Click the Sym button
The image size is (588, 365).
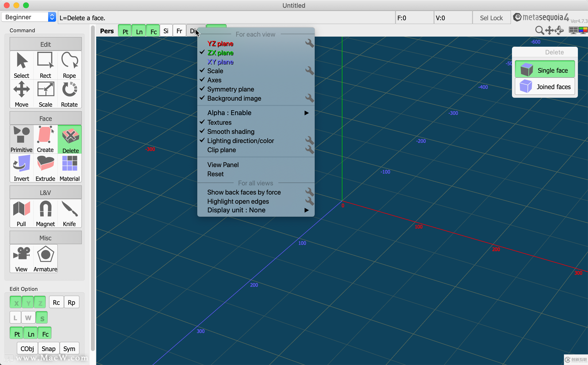(x=69, y=348)
